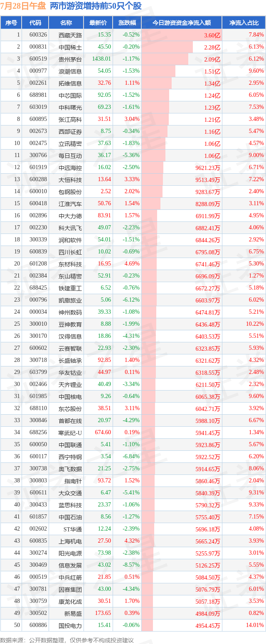Image resolution: width=266 pixels, height=644 pixels.
Task: Select stock name 华友钴业
Action: pyautogui.click(x=70, y=373)
